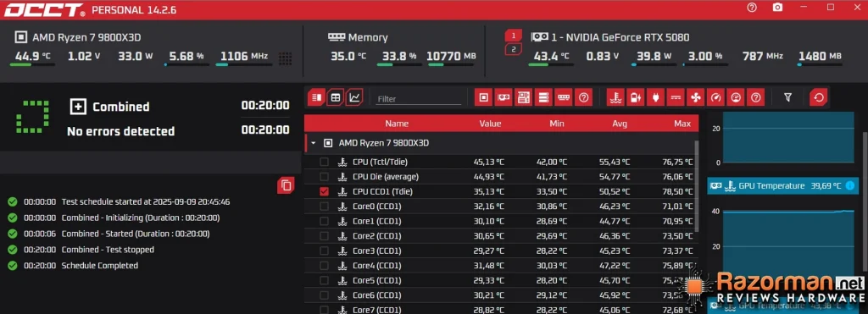Click question-mark icon beside memory filter icon
The width and height of the screenshot is (868, 314).
[x=583, y=97]
